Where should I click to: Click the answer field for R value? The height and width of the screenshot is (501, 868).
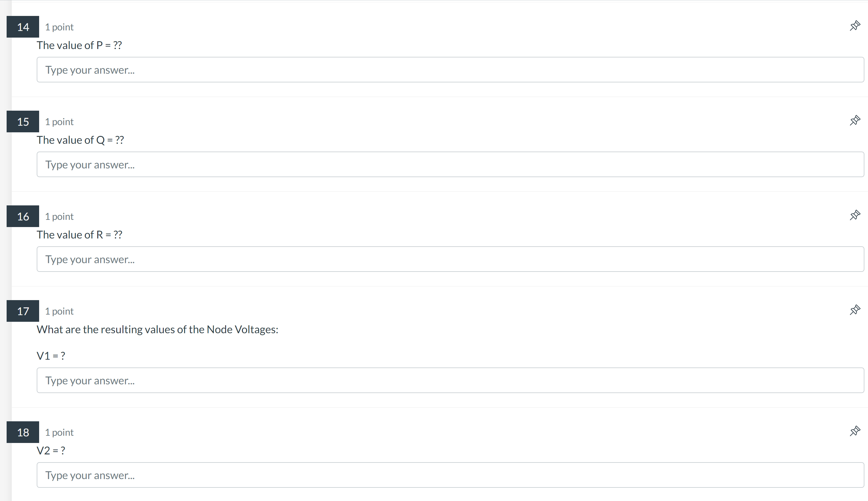tap(450, 259)
